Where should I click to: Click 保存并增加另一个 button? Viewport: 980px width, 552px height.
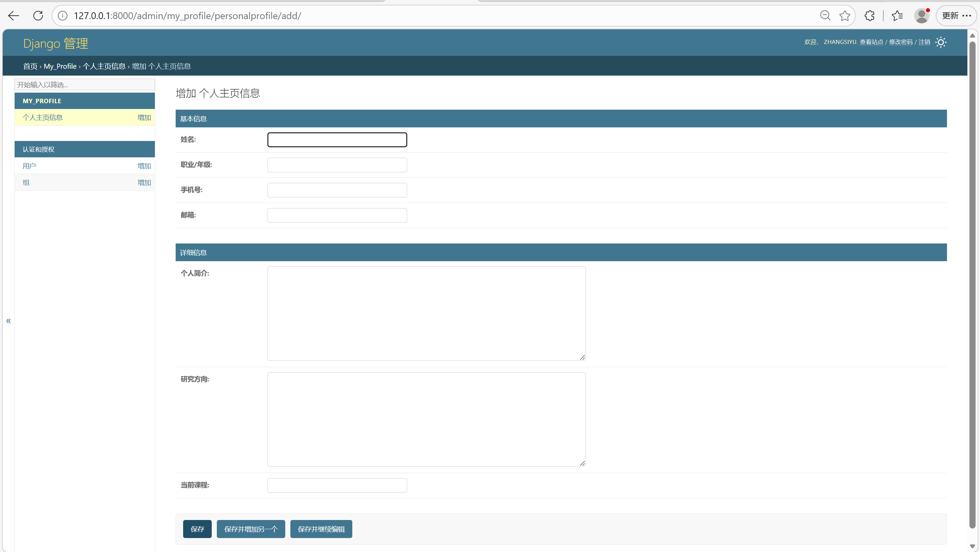tap(251, 529)
